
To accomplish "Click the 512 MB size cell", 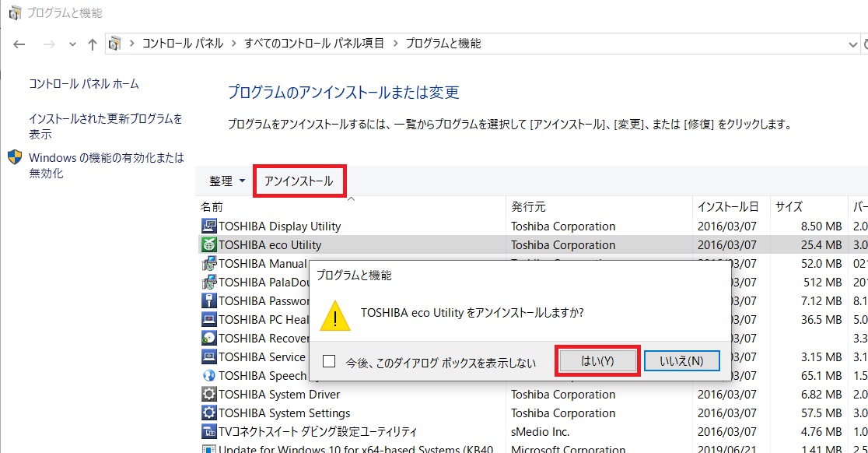I will coord(823,283).
